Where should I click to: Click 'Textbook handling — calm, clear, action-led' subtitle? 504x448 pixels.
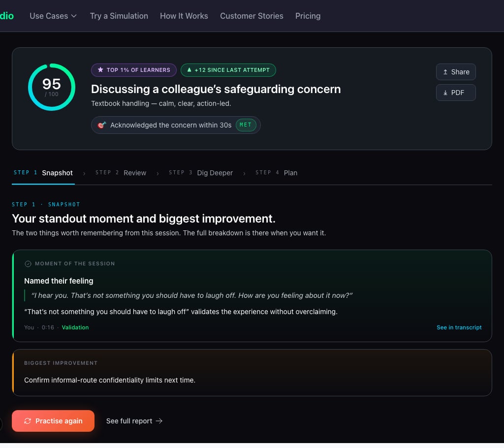coord(161,103)
